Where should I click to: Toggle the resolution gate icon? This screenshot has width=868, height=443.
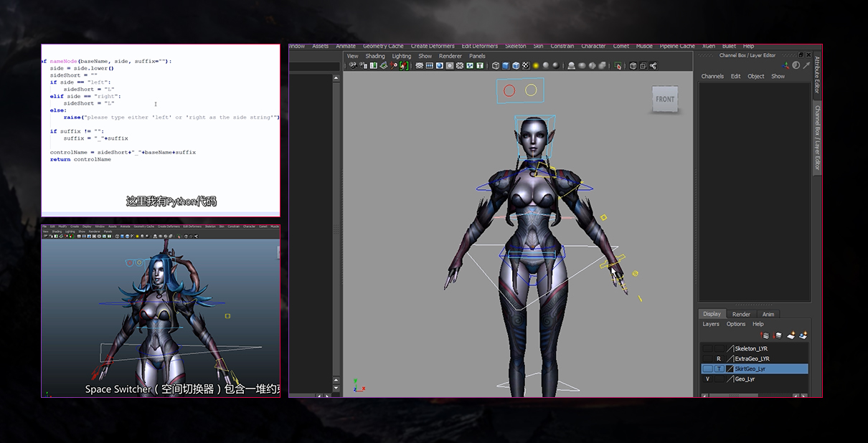coord(440,66)
